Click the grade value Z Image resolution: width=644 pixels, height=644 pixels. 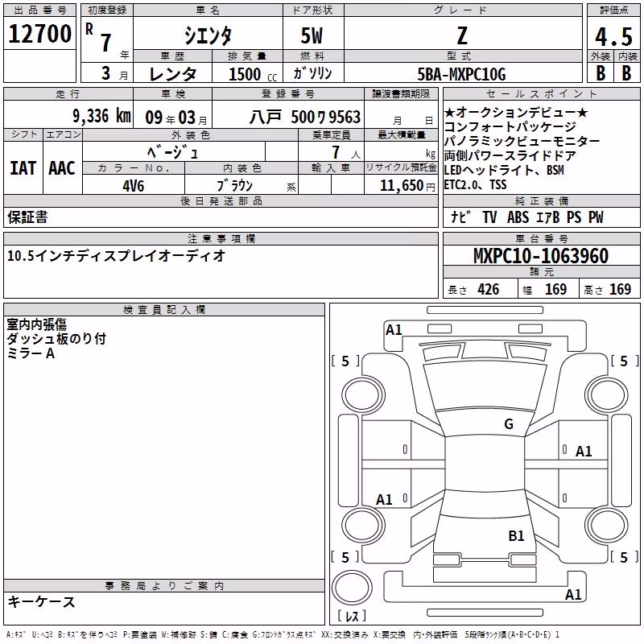[x=462, y=35]
